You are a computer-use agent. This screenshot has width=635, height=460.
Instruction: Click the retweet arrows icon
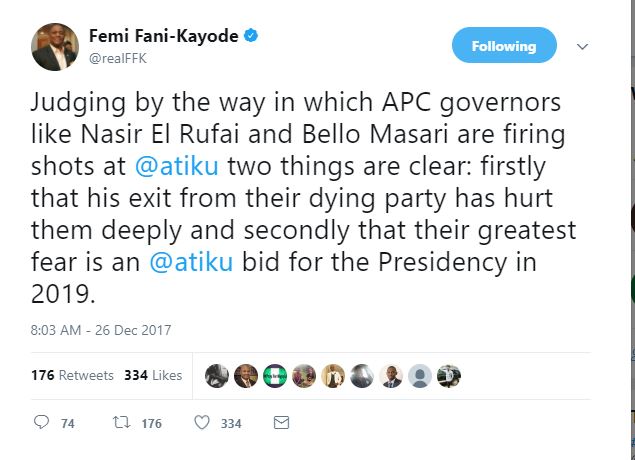121,423
